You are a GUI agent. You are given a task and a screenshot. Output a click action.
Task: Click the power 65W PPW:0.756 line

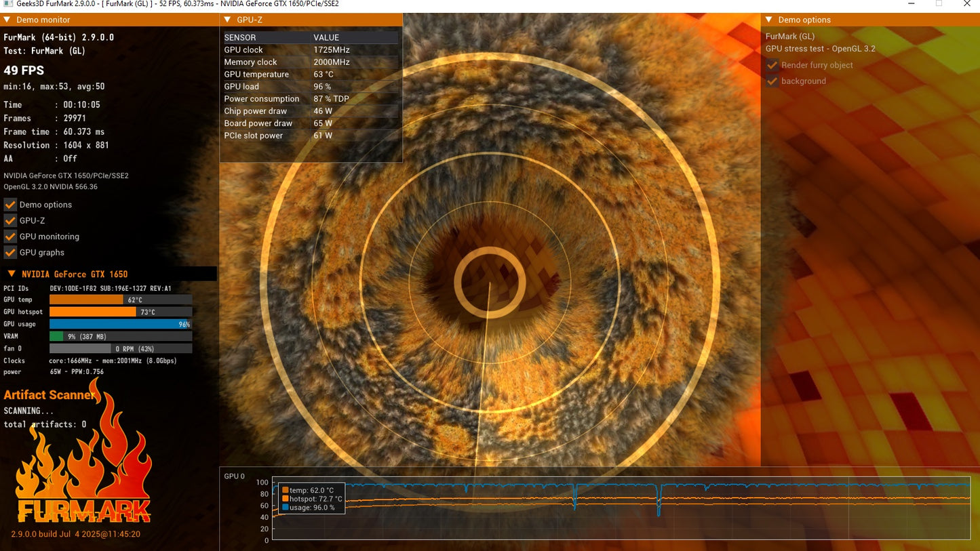[x=54, y=372]
